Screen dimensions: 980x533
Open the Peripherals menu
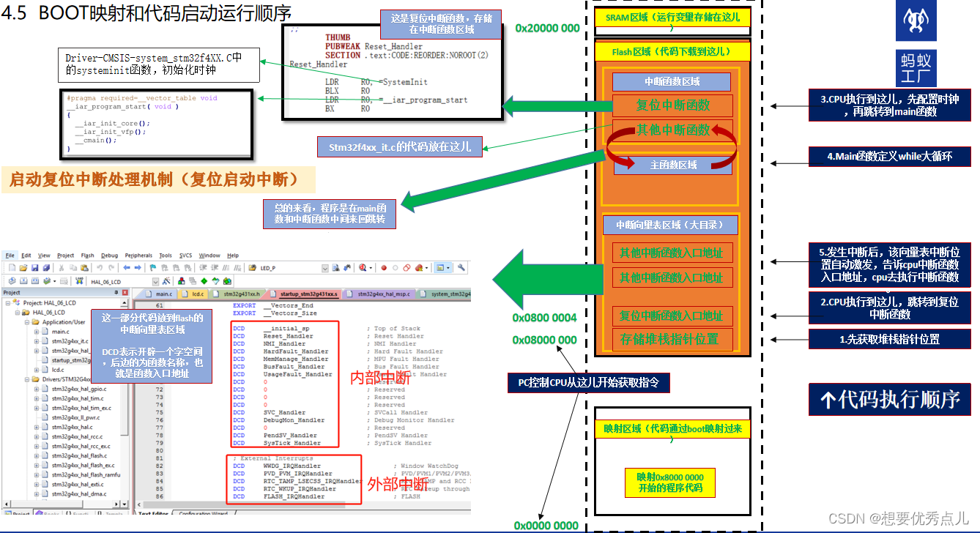coord(138,256)
